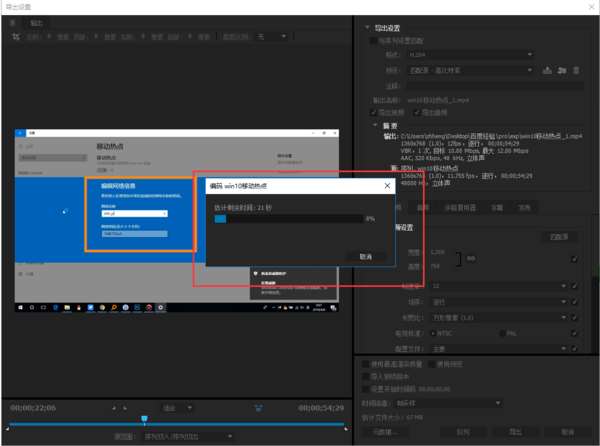Click the settings panel vertical scrollbar

(595, 316)
